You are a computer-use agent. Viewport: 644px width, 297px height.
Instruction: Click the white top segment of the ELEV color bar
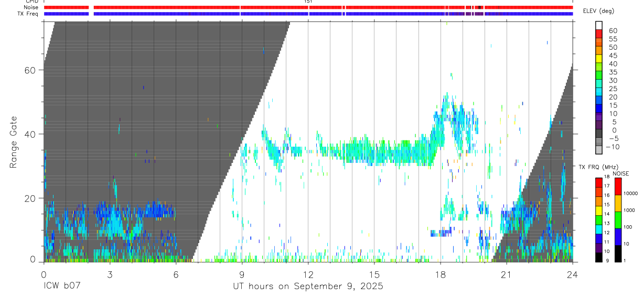click(x=599, y=26)
